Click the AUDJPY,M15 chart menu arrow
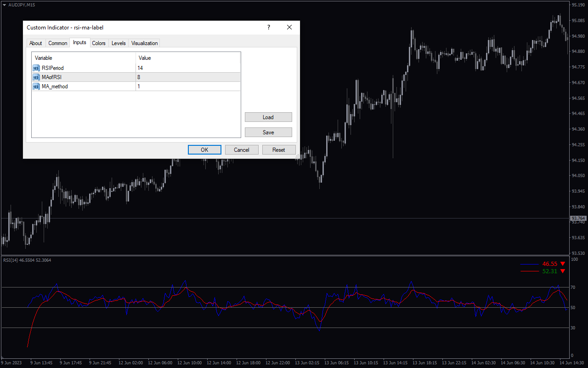Image resolution: width=588 pixels, height=368 pixels. [x=5, y=5]
